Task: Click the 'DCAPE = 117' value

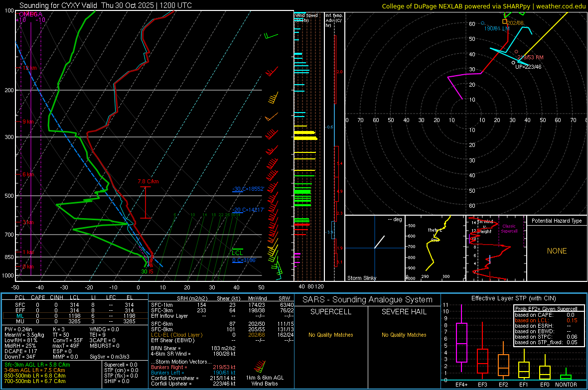Action: click(20, 351)
